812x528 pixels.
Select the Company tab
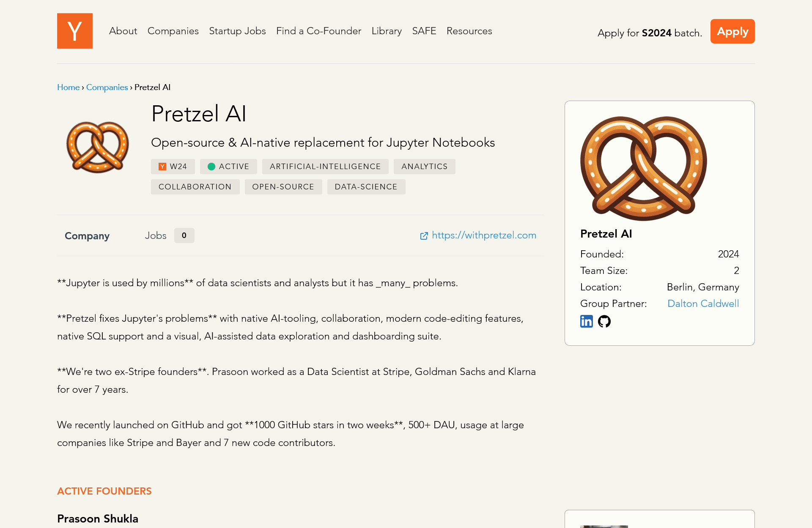coord(87,236)
